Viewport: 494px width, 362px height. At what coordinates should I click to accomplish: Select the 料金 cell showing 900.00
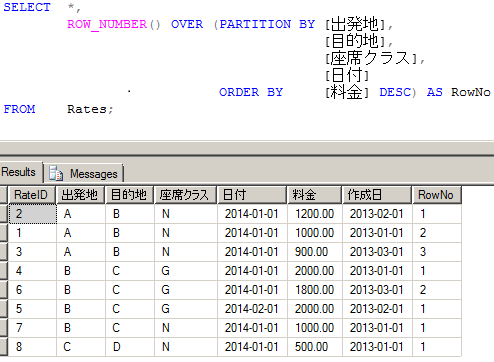[314, 252]
